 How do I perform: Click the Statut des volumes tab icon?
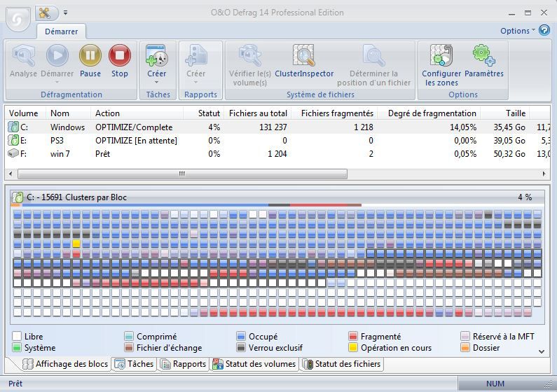[217, 364]
